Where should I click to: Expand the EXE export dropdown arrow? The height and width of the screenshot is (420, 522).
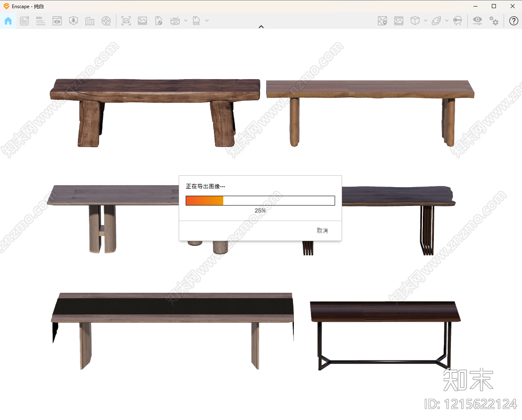click(207, 20)
